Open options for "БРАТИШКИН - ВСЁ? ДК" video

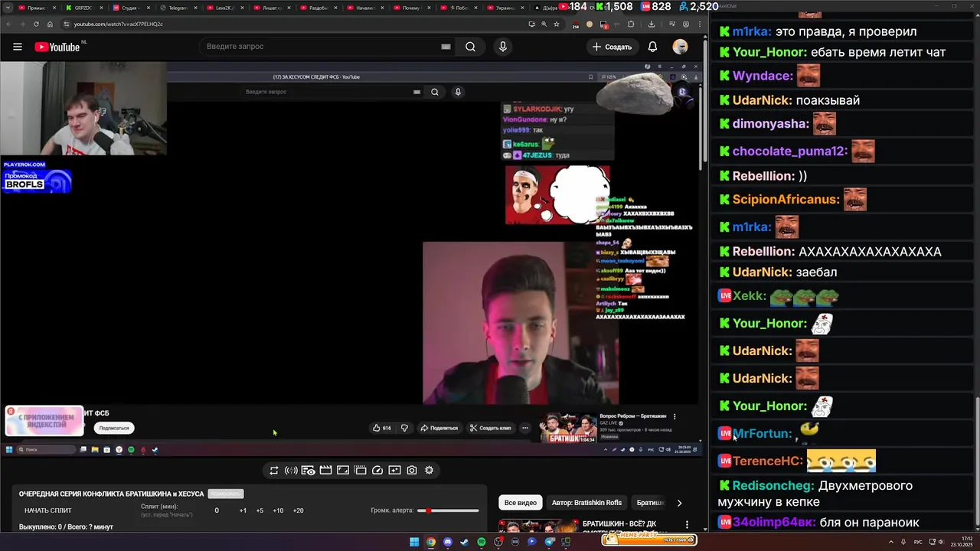[x=686, y=525]
